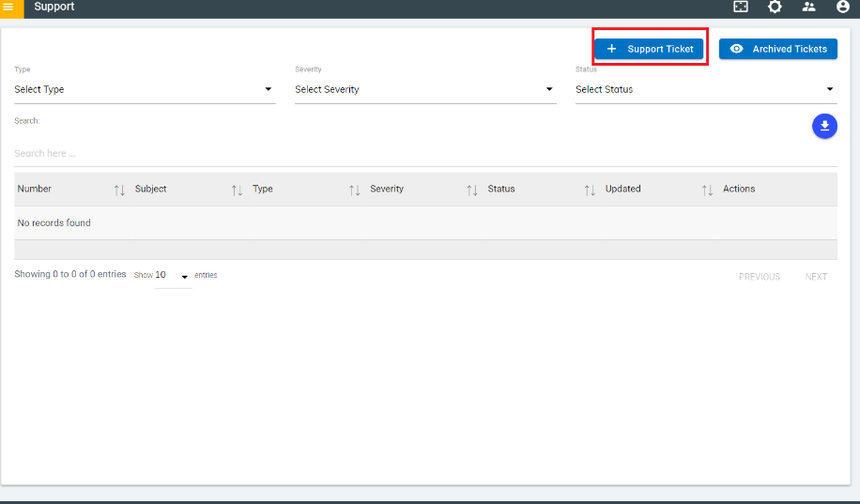
Task: Click the 'No records found' row
Action: [x=425, y=222]
